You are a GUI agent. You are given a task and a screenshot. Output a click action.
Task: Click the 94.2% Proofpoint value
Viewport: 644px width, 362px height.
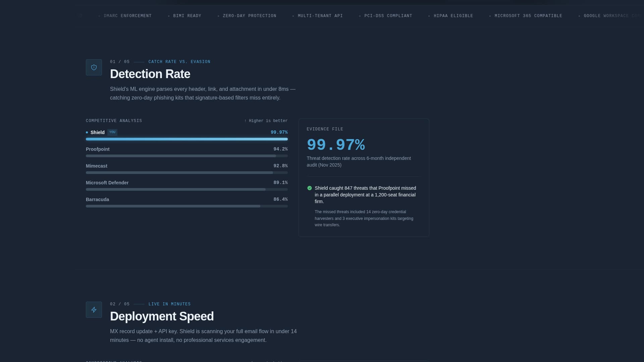pyautogui.click(x=280, y=149)
